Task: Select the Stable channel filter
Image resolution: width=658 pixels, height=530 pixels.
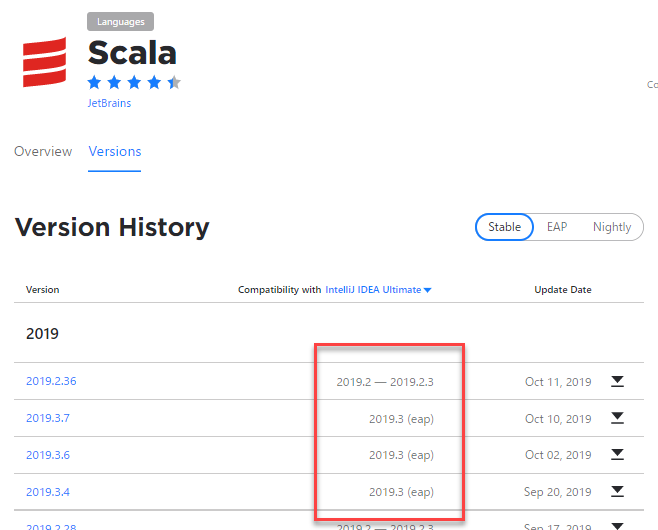Action: click(x=504, y=227)
